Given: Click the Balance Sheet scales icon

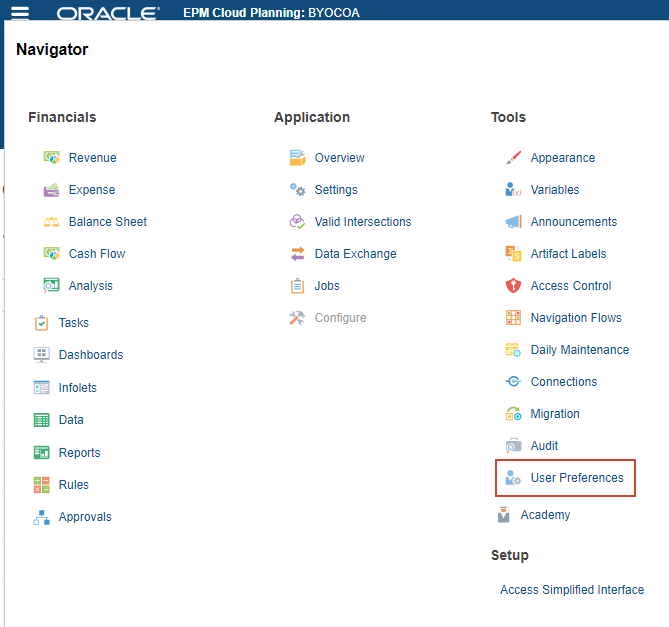Looking at the screenshot, I should click(x=52, y=222).
